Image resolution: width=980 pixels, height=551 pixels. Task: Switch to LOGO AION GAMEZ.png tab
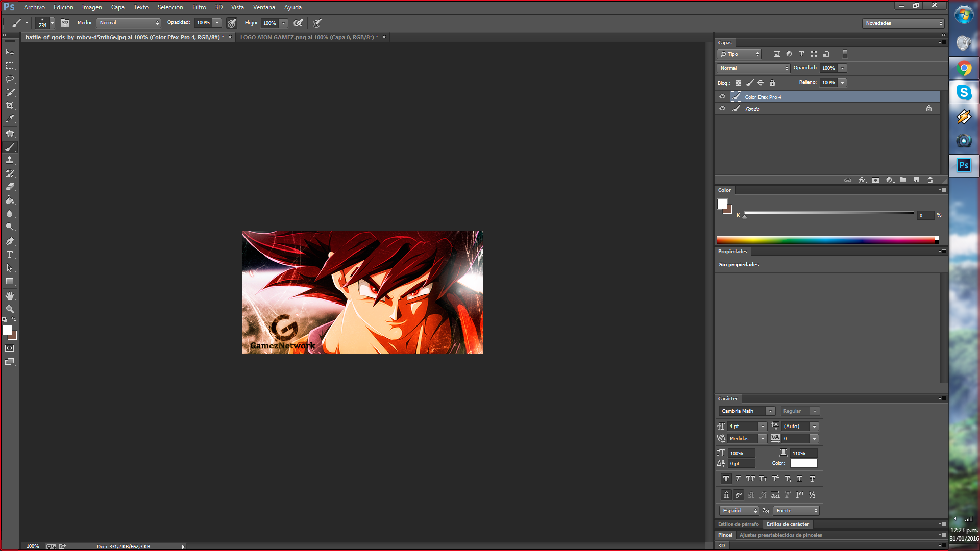309,37
